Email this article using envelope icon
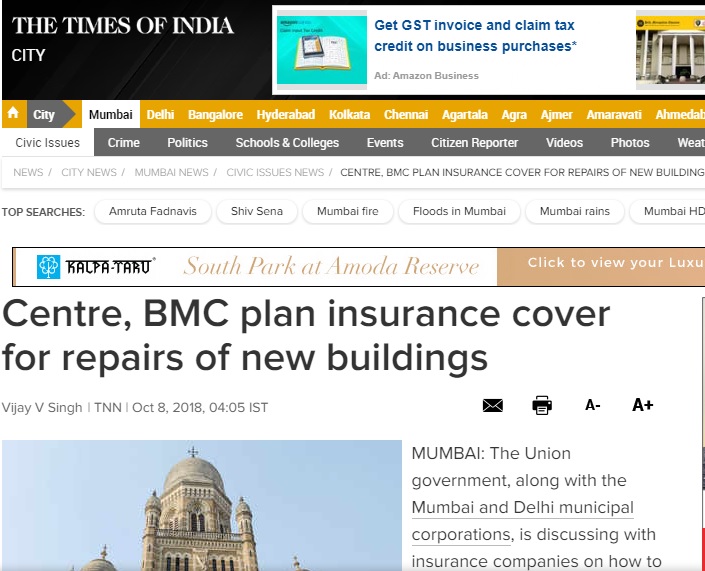Screen dimensions: 705x571 tap(492, 406)
